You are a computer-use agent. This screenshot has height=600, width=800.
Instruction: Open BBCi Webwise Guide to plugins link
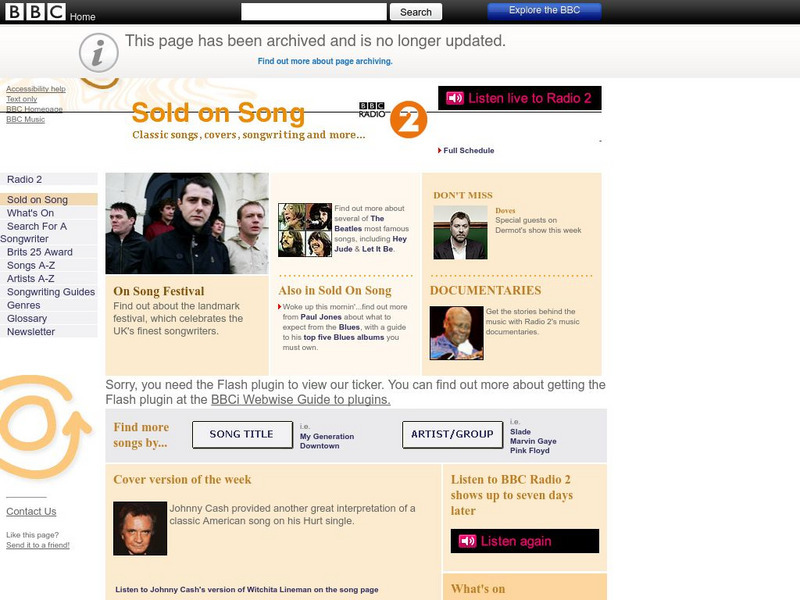pos(301,399)
